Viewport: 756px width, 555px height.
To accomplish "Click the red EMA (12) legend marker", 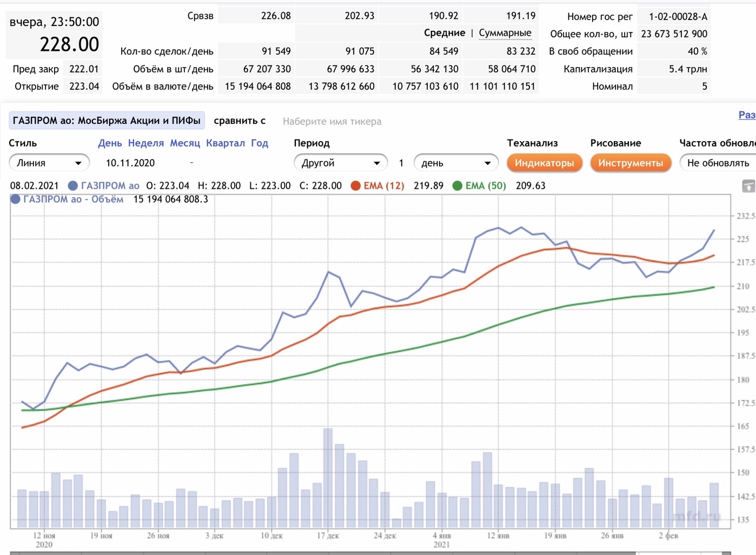I will [x=356, y=186].
